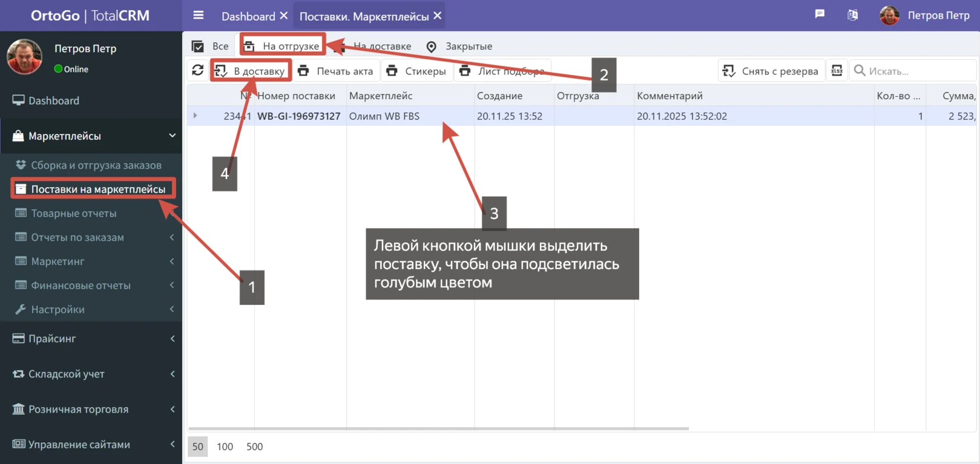The height and width of the screenshot is (464, 980).
Task: Click the Стикеры button
Action: click(x=416, y=71)
